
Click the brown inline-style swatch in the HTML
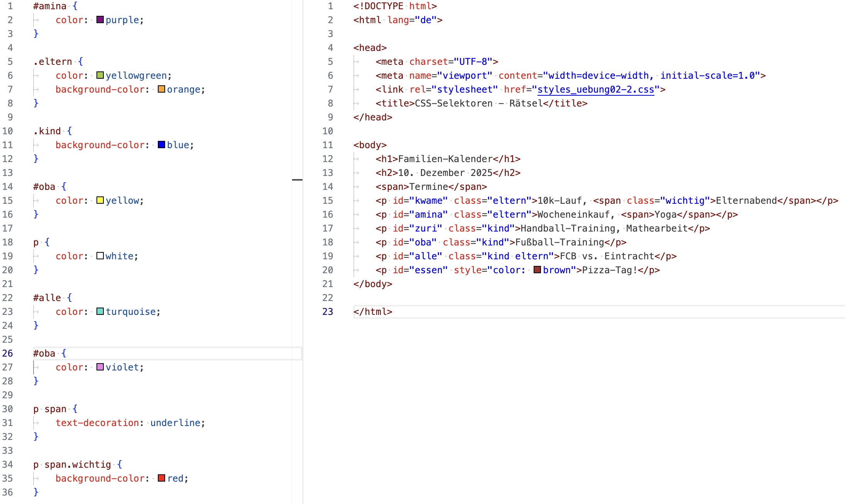click(537, 270)
